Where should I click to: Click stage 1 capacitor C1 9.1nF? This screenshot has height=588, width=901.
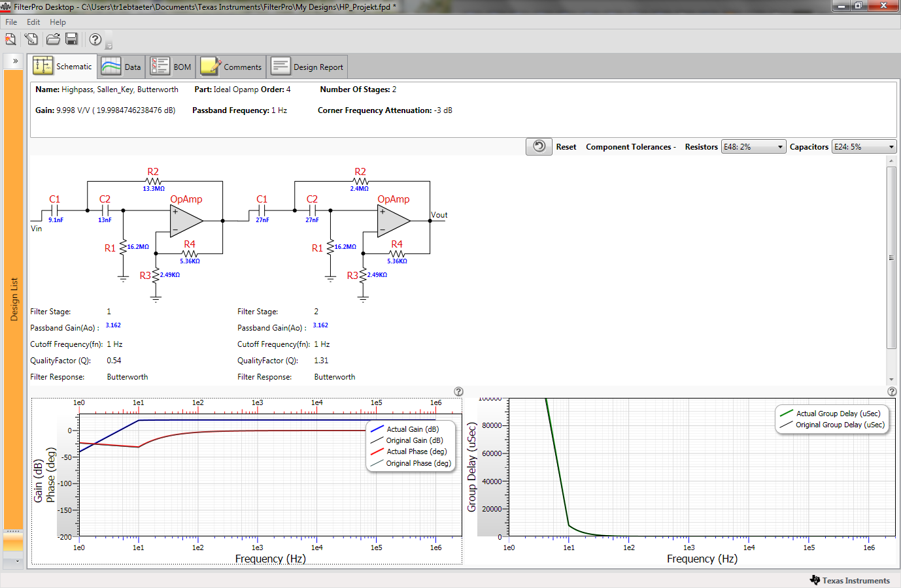click(x=55, y=209)
